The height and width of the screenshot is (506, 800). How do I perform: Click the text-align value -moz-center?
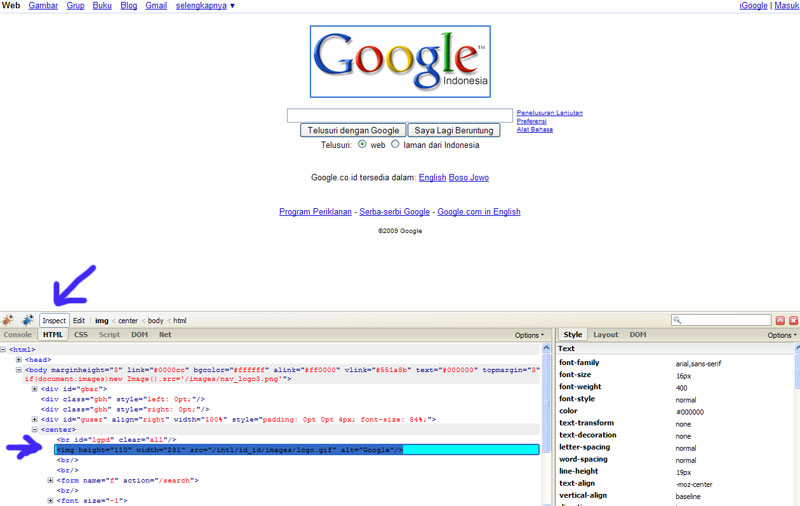tap(694, 485)
